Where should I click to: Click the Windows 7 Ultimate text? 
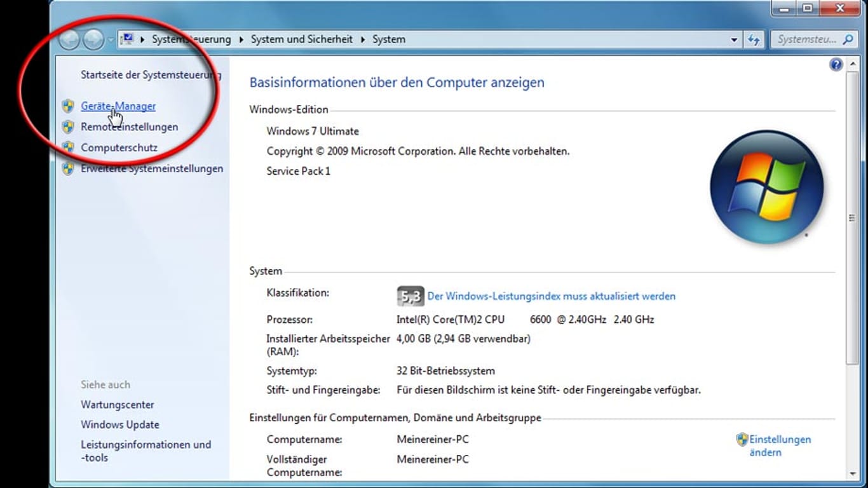pos(313,132)
